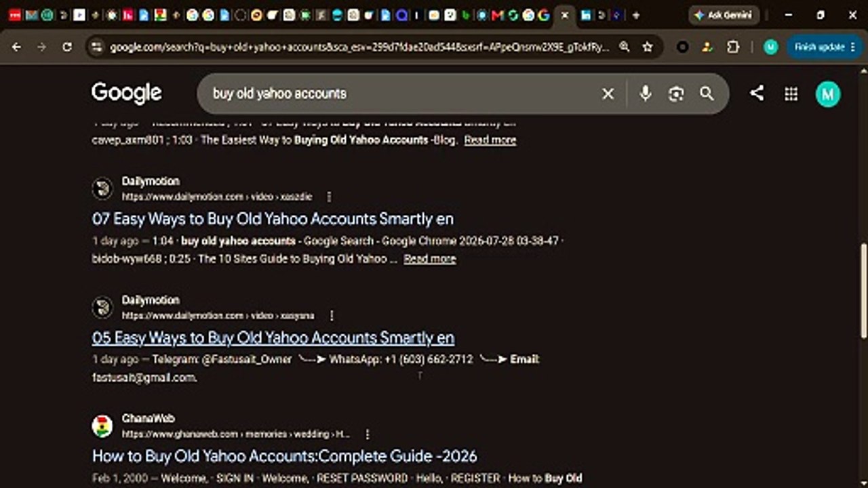Open more options for the GhanaWeb result

click(367, 434)
